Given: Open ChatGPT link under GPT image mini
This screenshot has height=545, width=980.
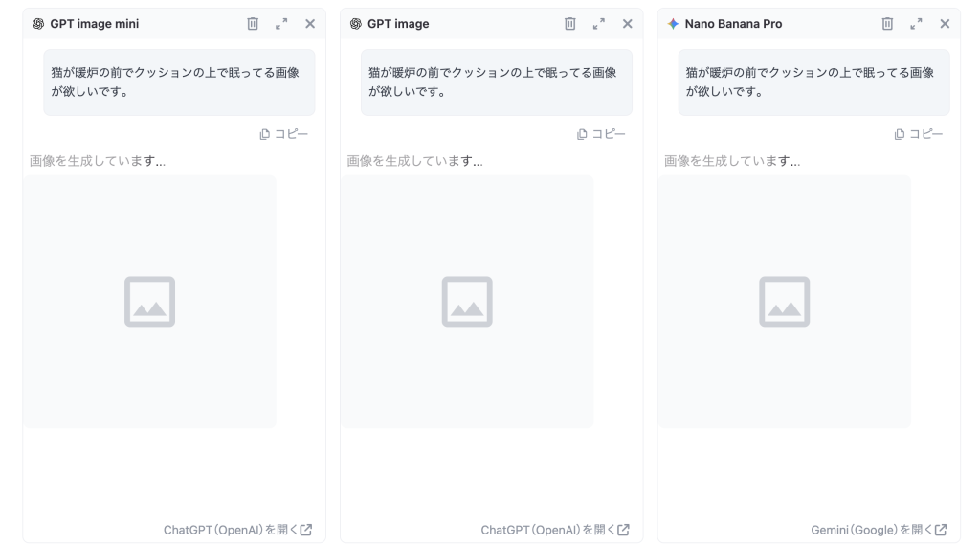Looking at the screenshot, I should (x=237, y=530).
